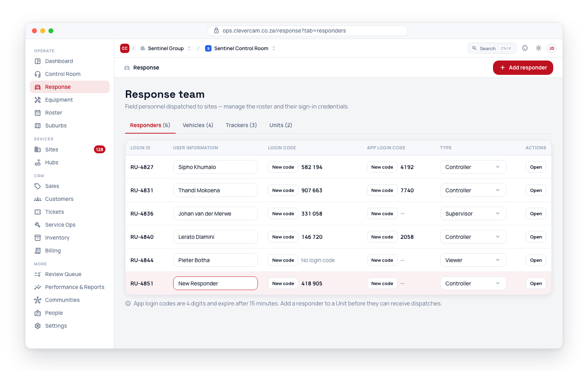Viewport: 588px width, 371px height.
Task: Open Control Room headset icon
Action: (x=38, y=74)
